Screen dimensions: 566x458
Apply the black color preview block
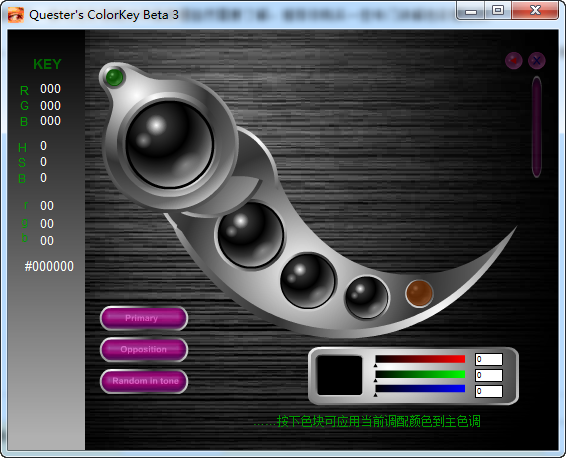point(339,375)
